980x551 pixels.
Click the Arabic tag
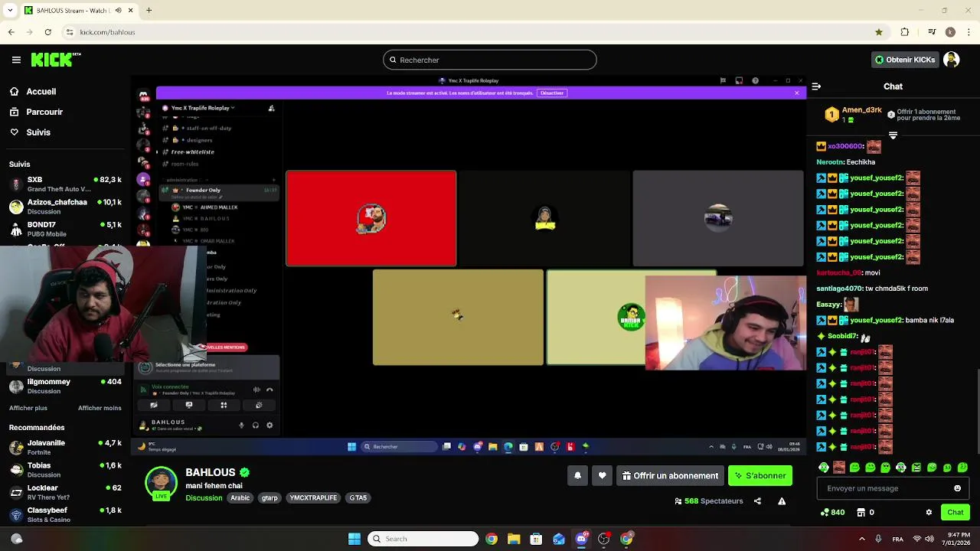pyautogui.click(x=240, y=498)
